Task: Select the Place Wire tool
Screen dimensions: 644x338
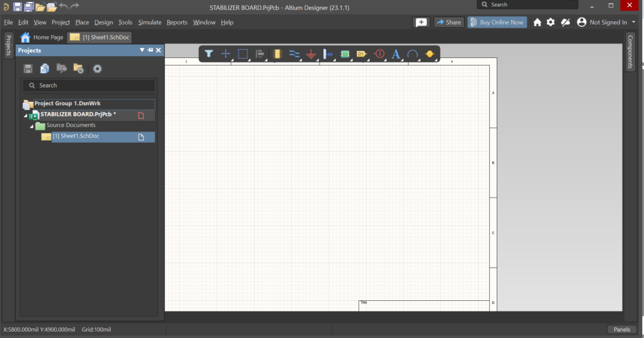Action: [x=294, y=54]
